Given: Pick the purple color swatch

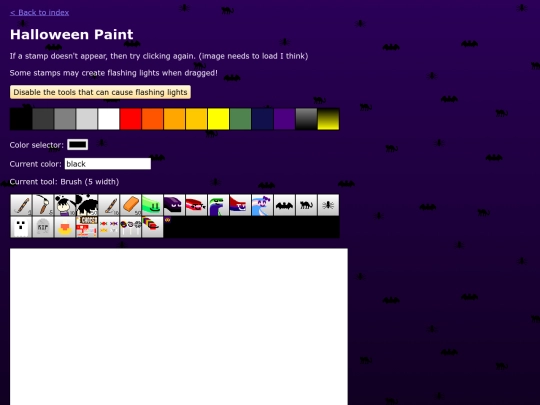Looking at the screenshot, I should pos(284,119).
